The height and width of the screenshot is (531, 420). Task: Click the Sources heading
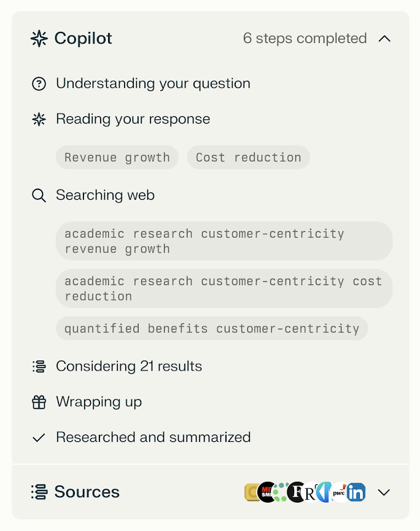(87, 492)
